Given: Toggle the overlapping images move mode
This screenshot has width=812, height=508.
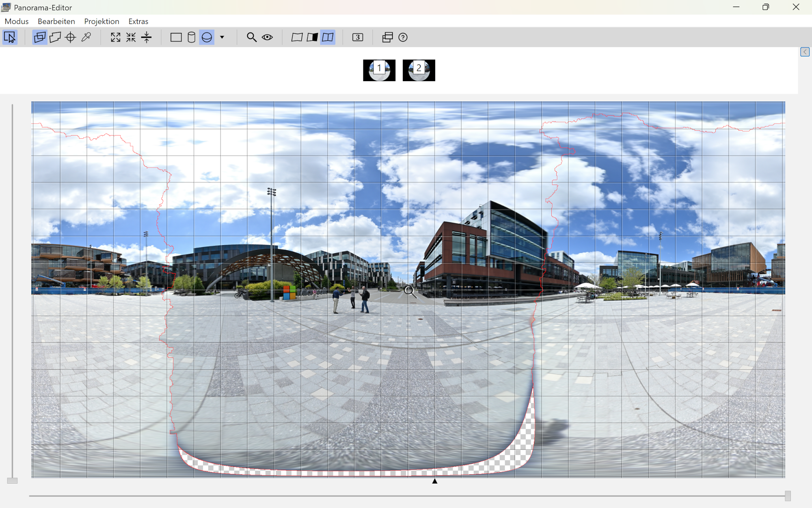Looking at the screenshot, I should coord(40,37).
